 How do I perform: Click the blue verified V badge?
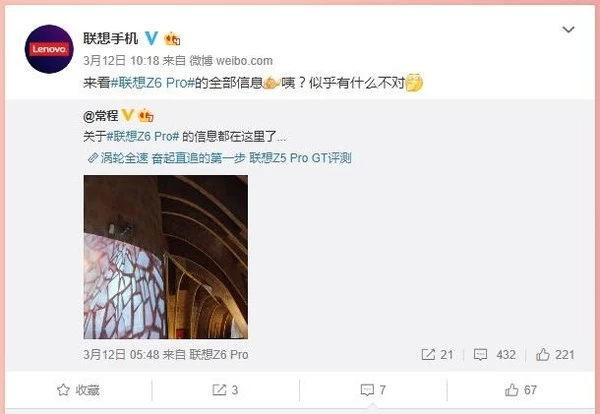tap(152, 38)
